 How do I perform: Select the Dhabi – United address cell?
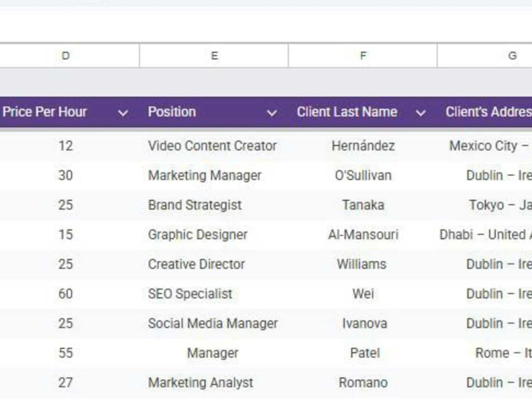[485, 235]
